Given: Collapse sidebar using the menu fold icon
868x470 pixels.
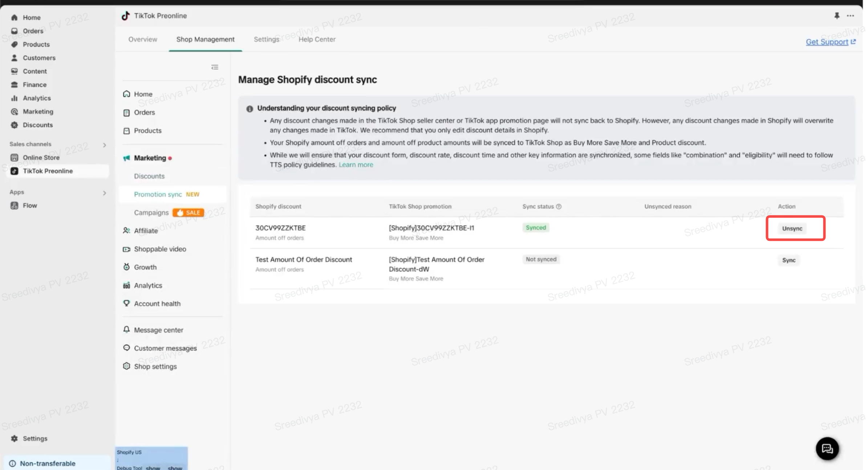Looking at the screenshot, I should 215,67.
